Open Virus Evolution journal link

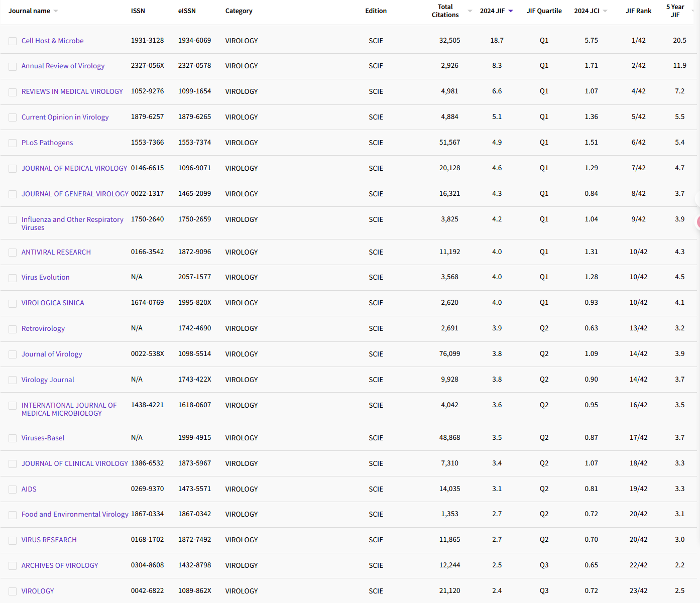(x=45, y=277)
